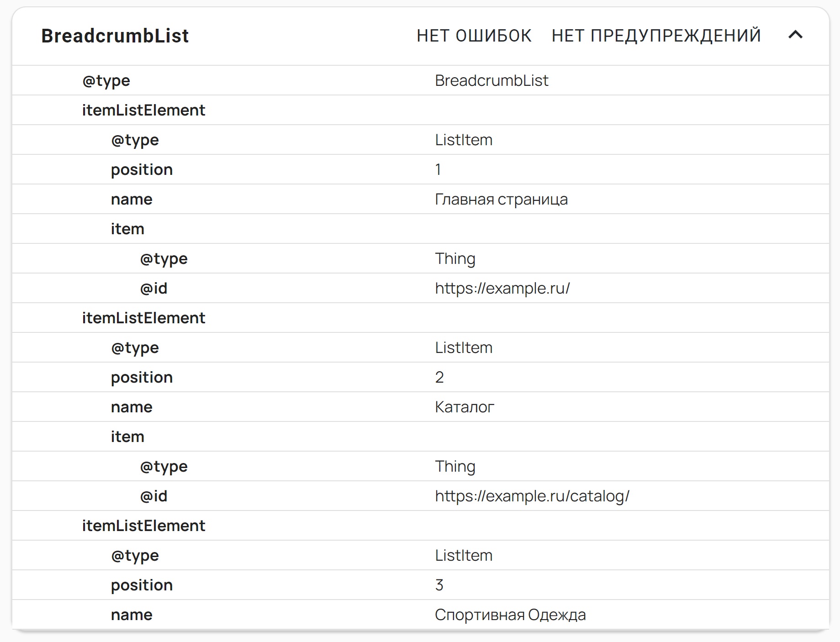Click the BreadcrumbList heading title
This screenshot has height=642, width=840.
coord(115,36)
